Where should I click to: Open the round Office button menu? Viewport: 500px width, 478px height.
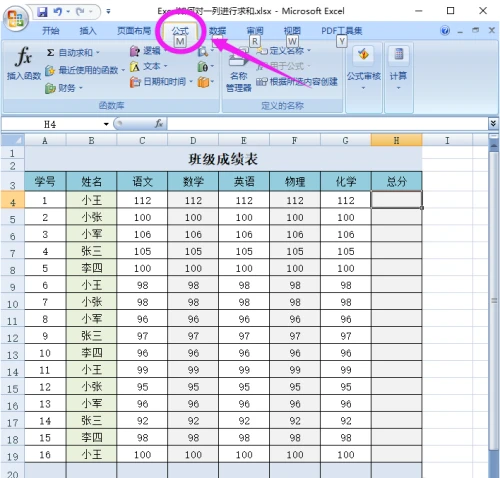point(15,18)
